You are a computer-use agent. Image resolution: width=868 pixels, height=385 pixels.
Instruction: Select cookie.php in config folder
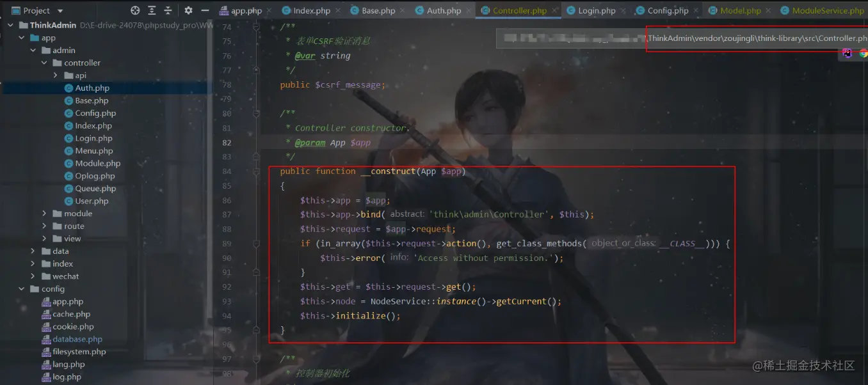click(73, 327)
